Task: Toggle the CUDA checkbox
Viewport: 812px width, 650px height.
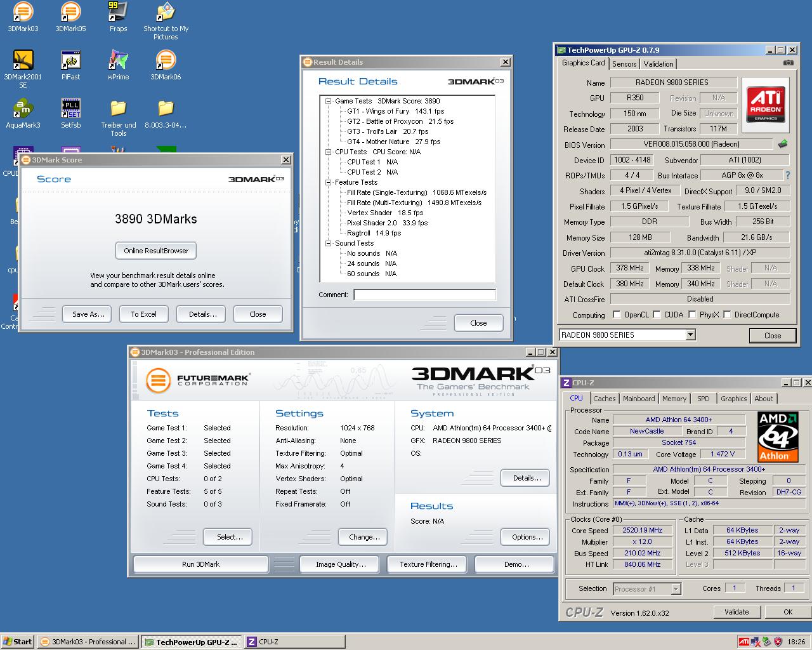Action: [x=657, y=315]
